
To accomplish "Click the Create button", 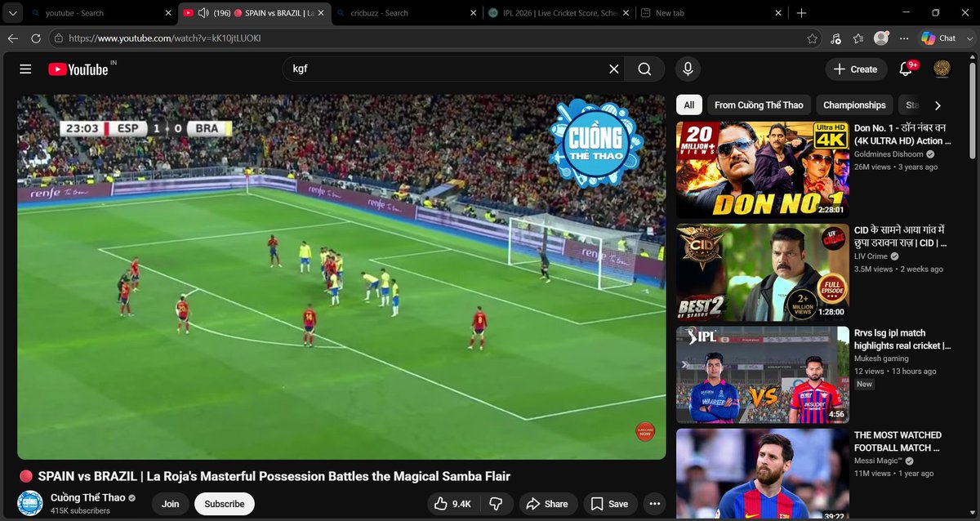I will click(x=855, y=69).
